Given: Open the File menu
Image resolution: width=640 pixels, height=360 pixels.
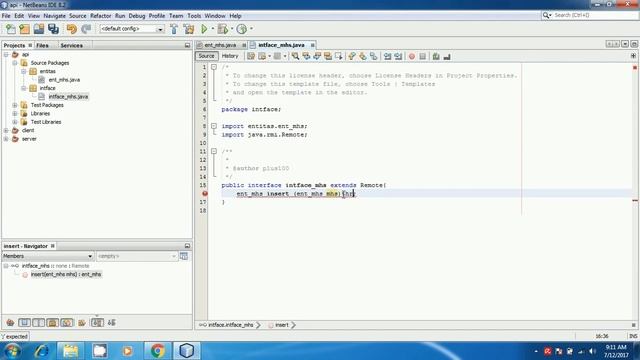Looking at the screenshot, I should click(6, 16).
